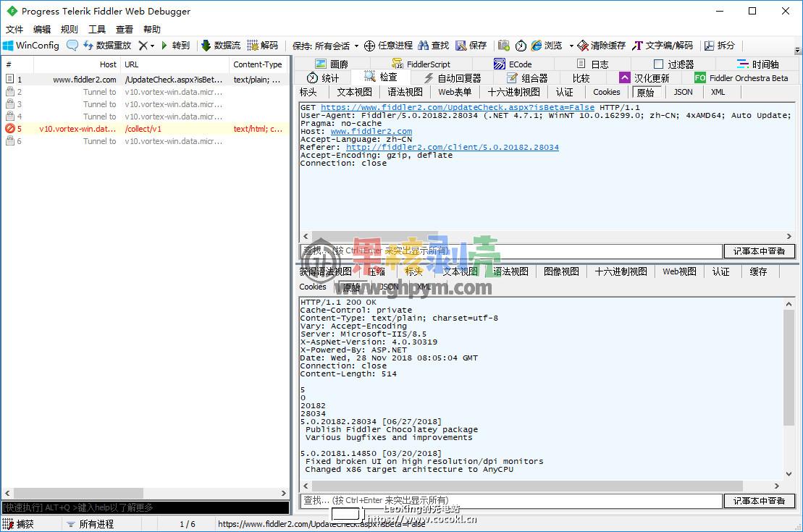
Task: Switch to the FiddlerScript tab
Action: (421, 64)
